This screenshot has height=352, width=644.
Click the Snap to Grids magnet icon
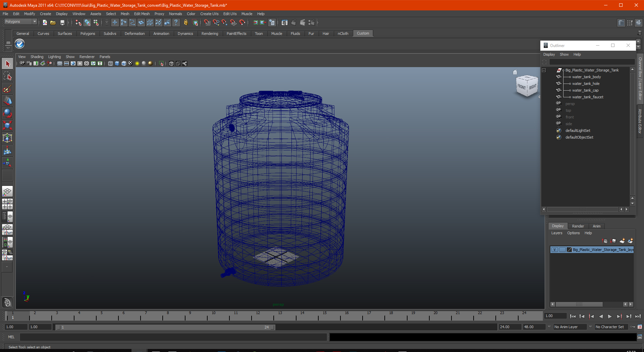coord(207,22)
